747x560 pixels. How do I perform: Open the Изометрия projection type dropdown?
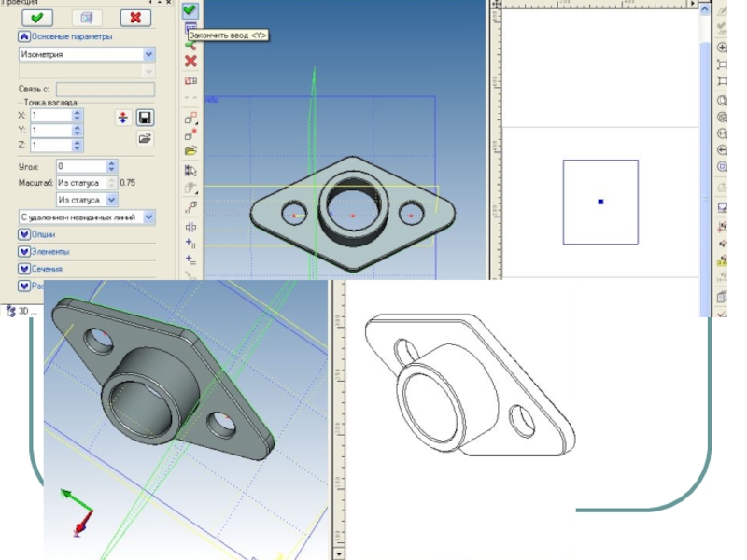coord(148,54)
